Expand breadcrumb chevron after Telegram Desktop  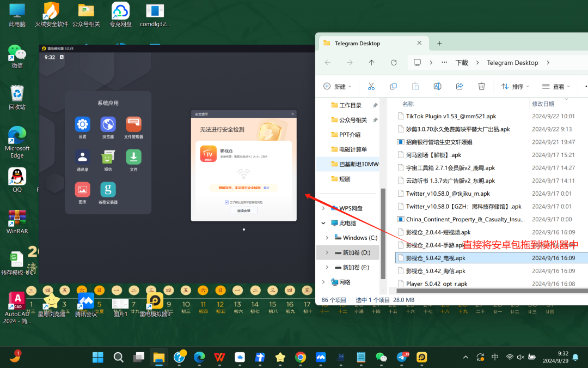548,63
